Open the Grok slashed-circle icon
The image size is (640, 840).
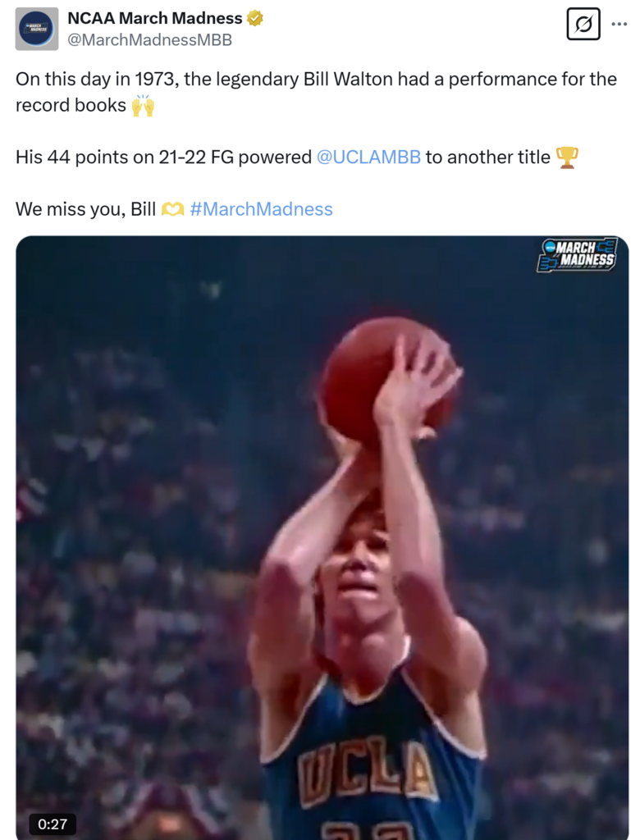pos(583,24)
